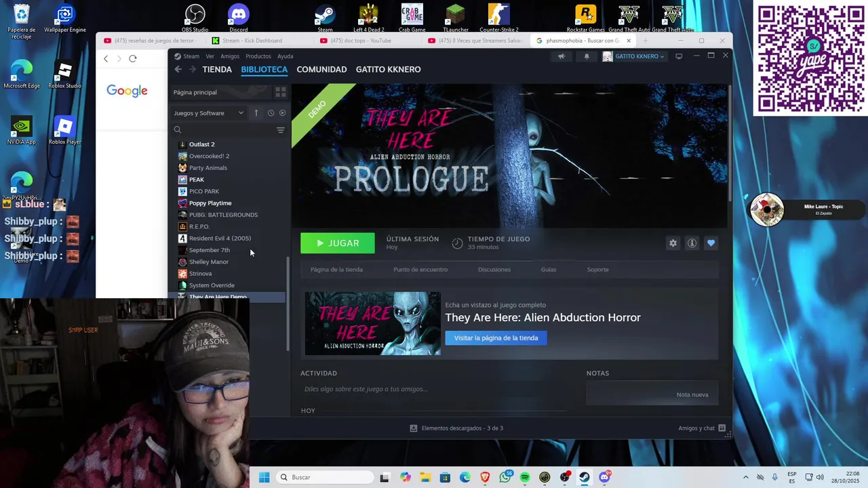Click Spotify in the taskbar
Screen dimensions: 868x488
(525, 477)
